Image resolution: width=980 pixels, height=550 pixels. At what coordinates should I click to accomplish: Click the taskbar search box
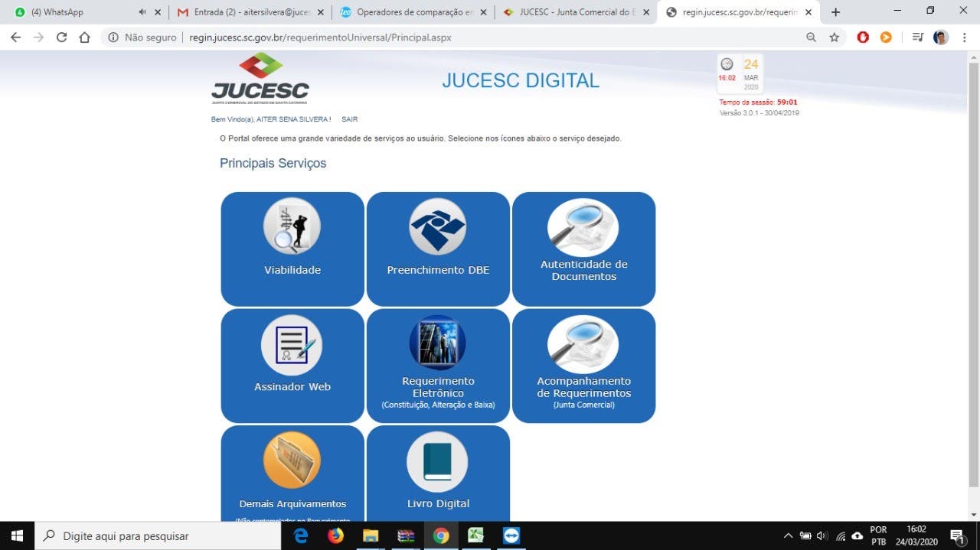(x=158, y=535)
